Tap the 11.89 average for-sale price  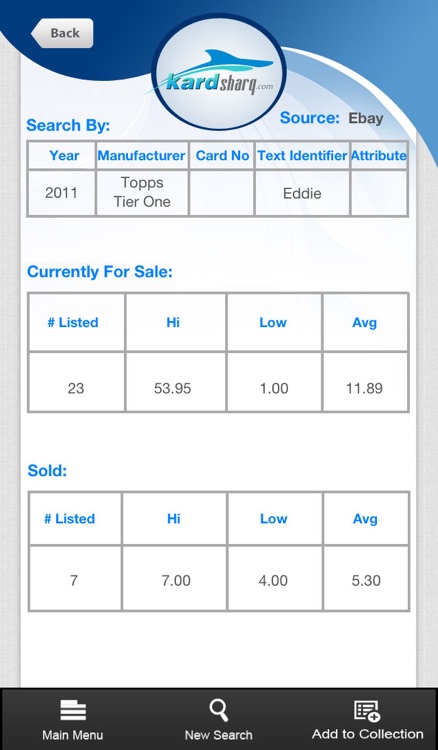click(x=364, y=388)
